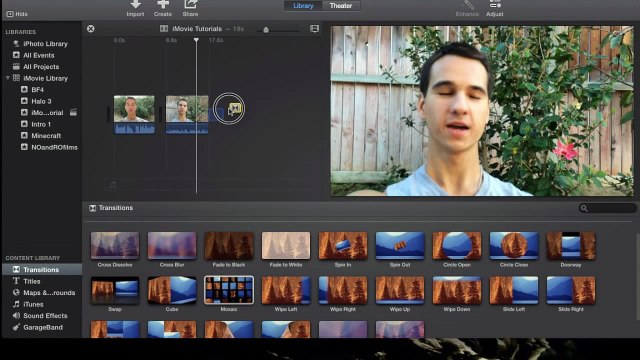Screen dimensions: 640x360
Task: Select the Halo 3 event
Action: 41,101
